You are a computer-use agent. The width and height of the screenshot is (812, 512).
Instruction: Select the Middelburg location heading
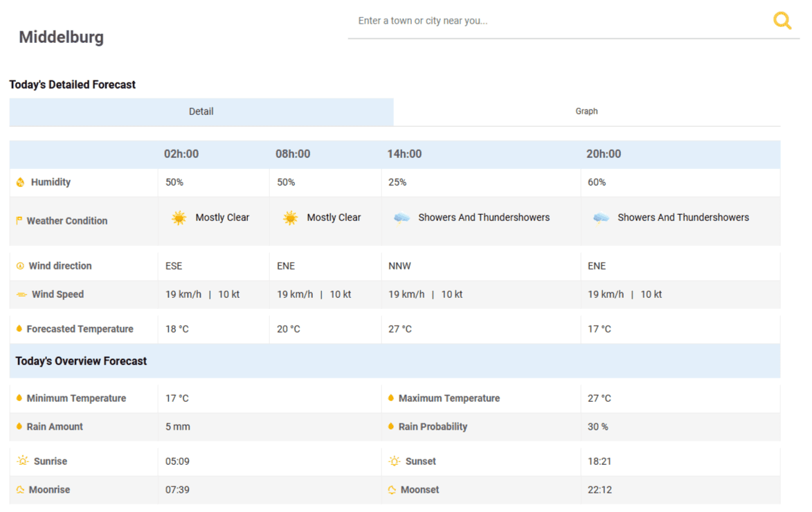(61, 37)
